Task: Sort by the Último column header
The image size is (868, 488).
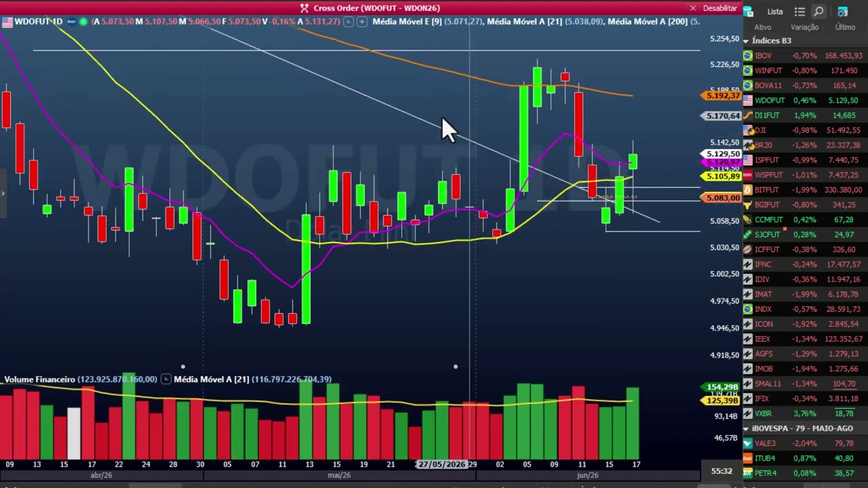Action: (x=845, y=27)
